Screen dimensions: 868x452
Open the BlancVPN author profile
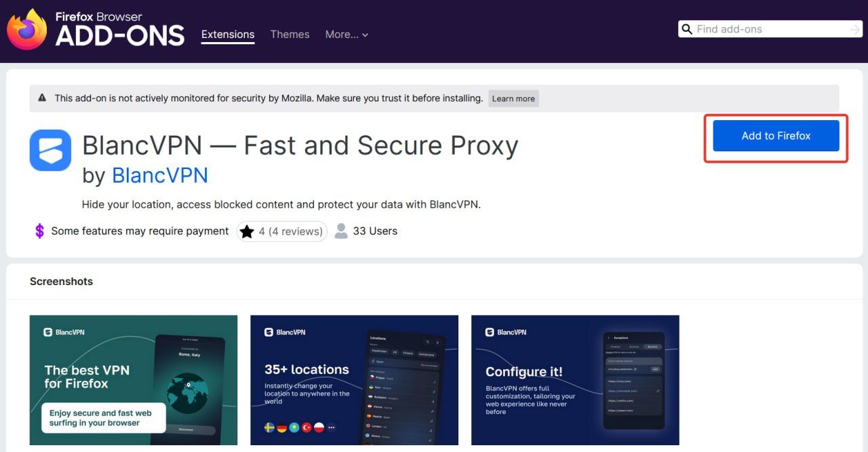[x=160, y=175]
